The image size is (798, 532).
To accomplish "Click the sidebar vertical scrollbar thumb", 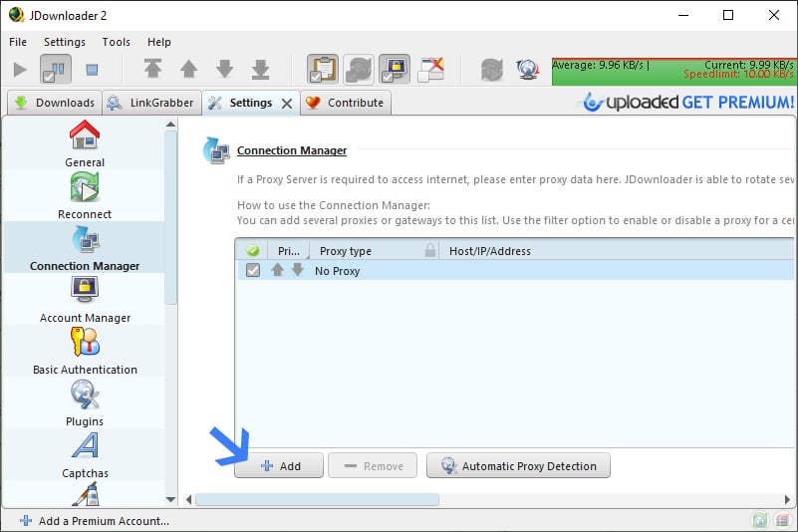I will (171, 218).
